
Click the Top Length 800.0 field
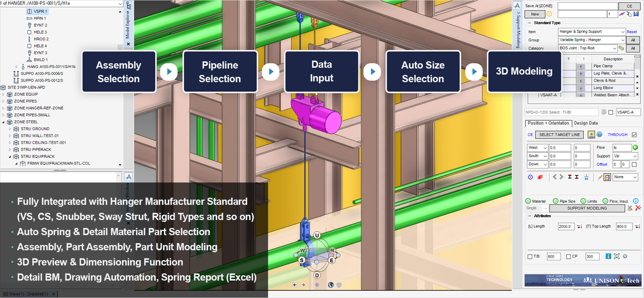tap(624, 226)
